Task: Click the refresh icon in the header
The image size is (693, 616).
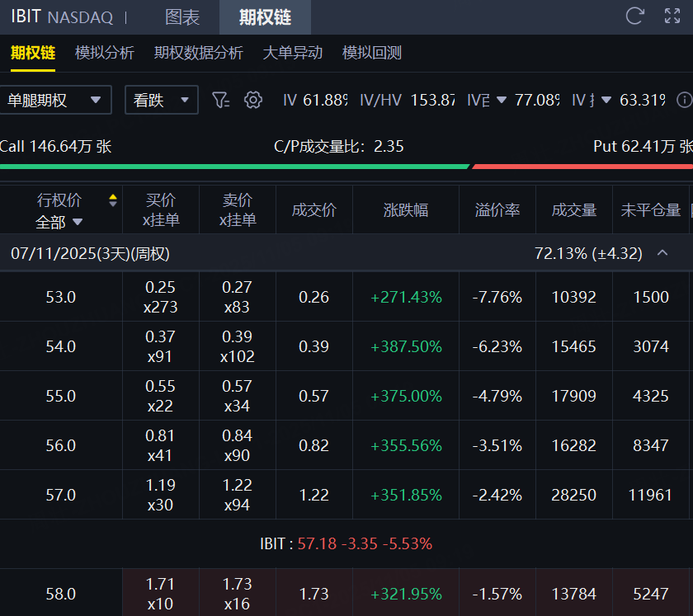Action: pyautogui.click(x=634, y=16)
